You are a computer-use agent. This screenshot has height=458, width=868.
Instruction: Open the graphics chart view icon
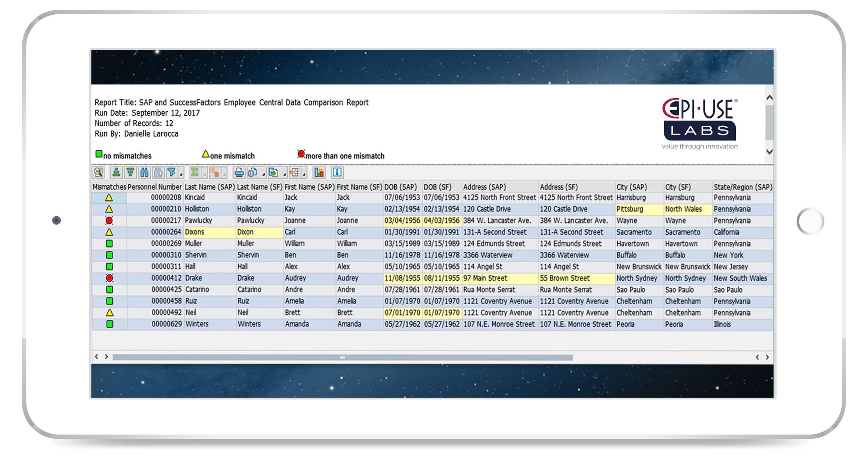point(319,172)
